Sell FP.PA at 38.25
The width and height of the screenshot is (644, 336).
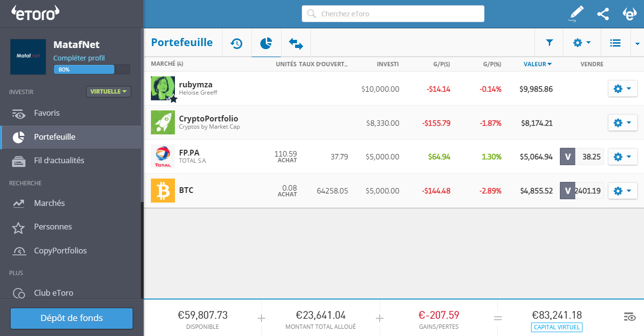point(582,156)
